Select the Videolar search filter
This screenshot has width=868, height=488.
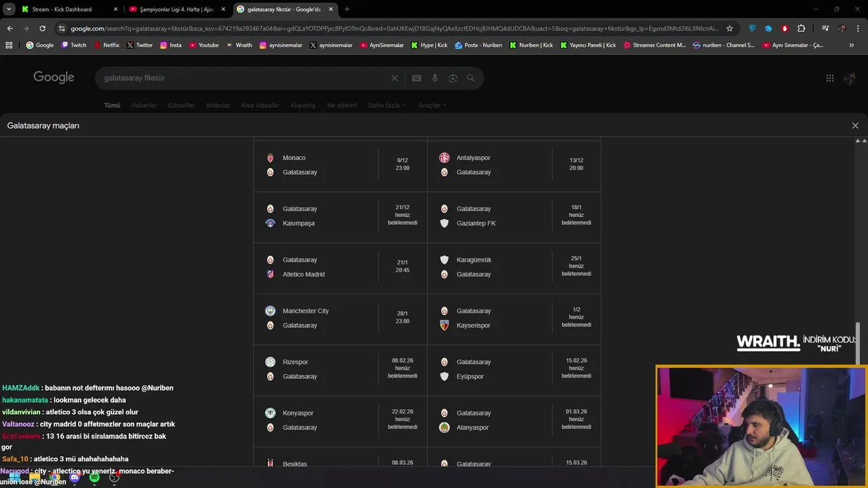[x=218, y=105]
